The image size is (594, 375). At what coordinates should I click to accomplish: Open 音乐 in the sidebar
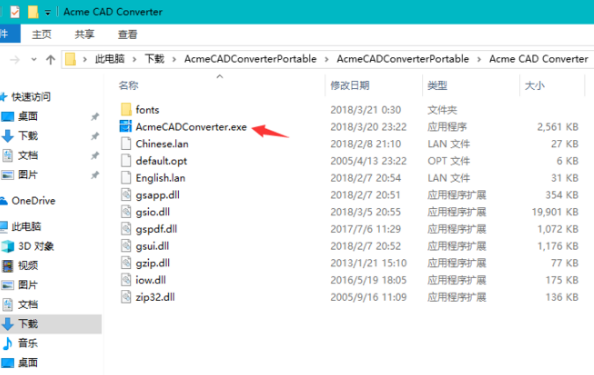point(28,343)
